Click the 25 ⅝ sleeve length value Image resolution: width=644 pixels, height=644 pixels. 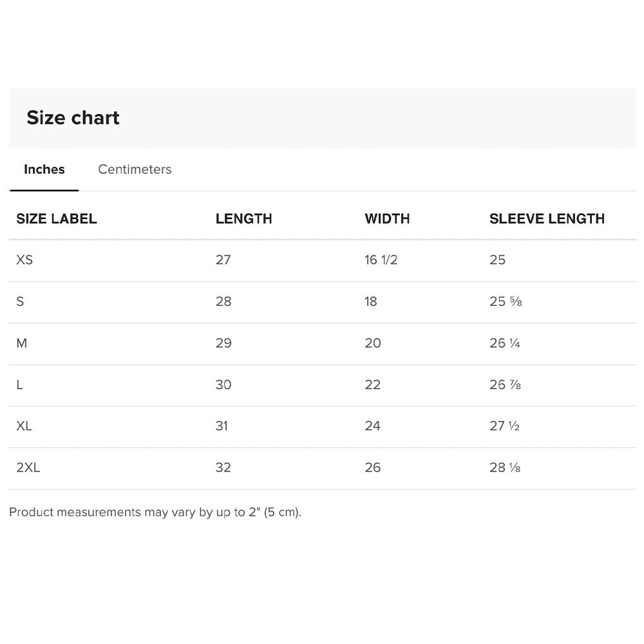(506, 301)
